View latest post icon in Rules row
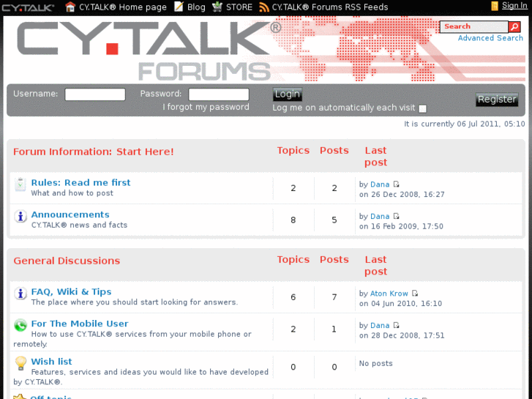532x399 pixels. (397, 184)
